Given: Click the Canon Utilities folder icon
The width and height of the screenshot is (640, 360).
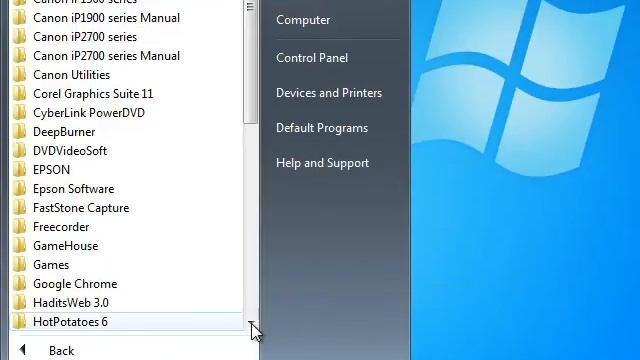Looking at the screenshot, I should tap(19, 75).
